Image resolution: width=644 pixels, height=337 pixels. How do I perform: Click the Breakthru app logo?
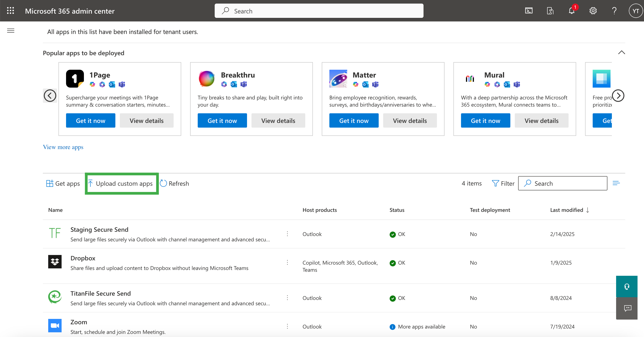tap(206, 78)
